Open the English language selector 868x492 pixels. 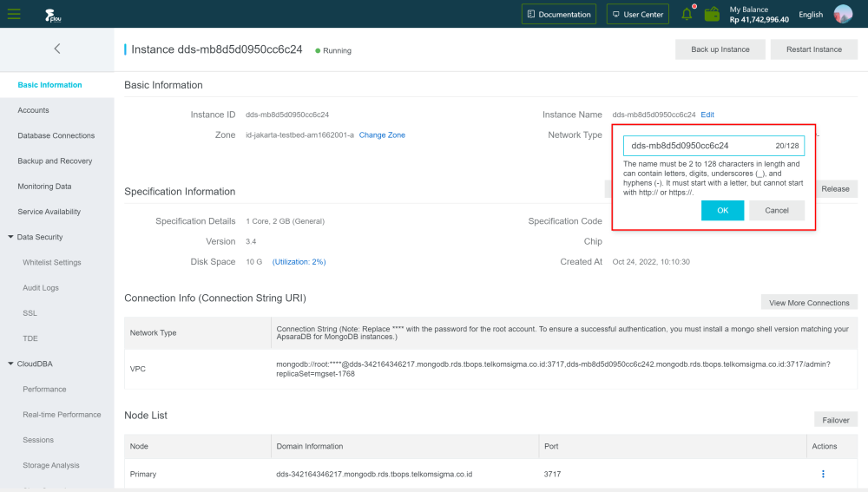(811, 15)
